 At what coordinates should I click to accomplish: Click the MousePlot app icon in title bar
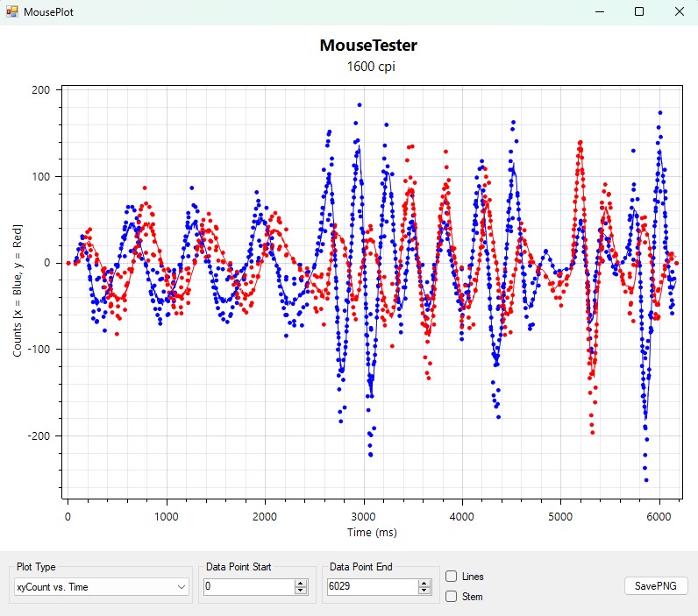click(x=12, y=12)
